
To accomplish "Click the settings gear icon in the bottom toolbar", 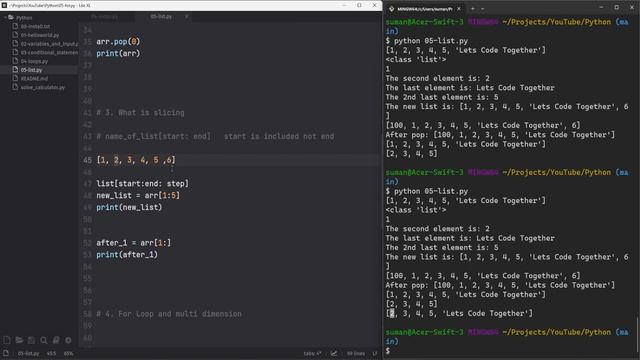I will point(68,340).
